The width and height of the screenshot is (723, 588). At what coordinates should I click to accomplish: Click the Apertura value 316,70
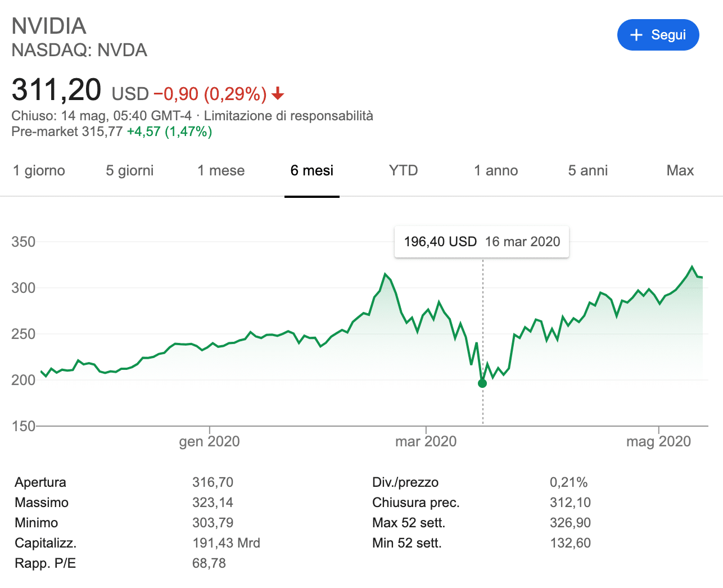click(x=213, y=482)
